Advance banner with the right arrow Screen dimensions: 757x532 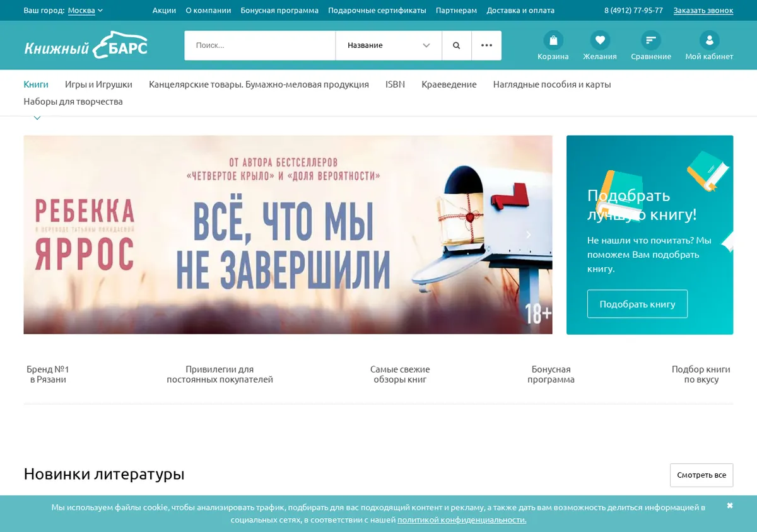tap(529, 234)
